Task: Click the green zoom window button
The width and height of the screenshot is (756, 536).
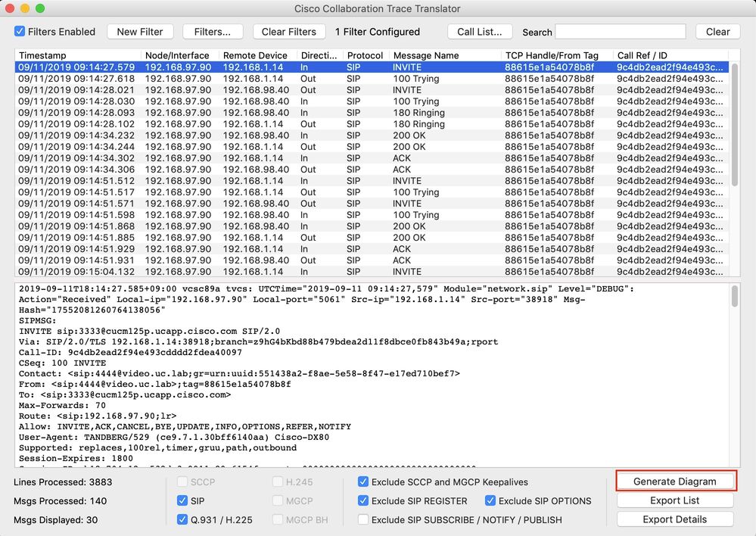Action: [40, 8]
